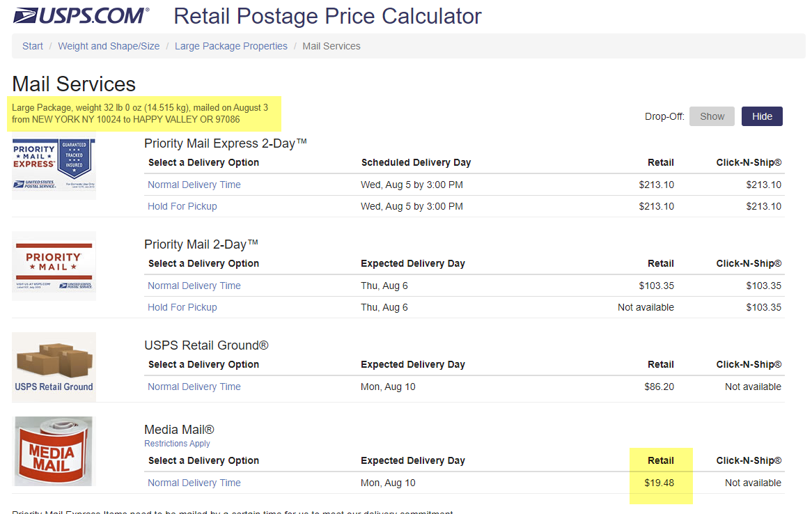Open Restrictions Apply link under Media Mail

tap(177, 444)
